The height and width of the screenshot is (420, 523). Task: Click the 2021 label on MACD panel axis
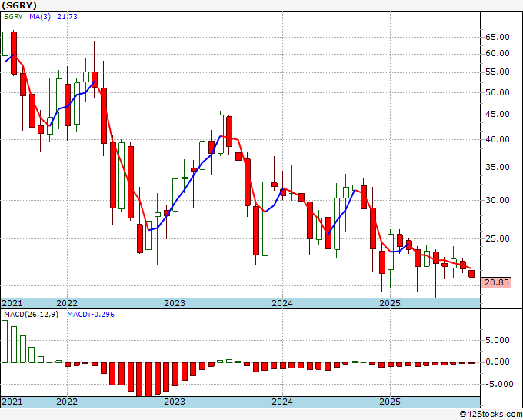click(x=12, y=402)
